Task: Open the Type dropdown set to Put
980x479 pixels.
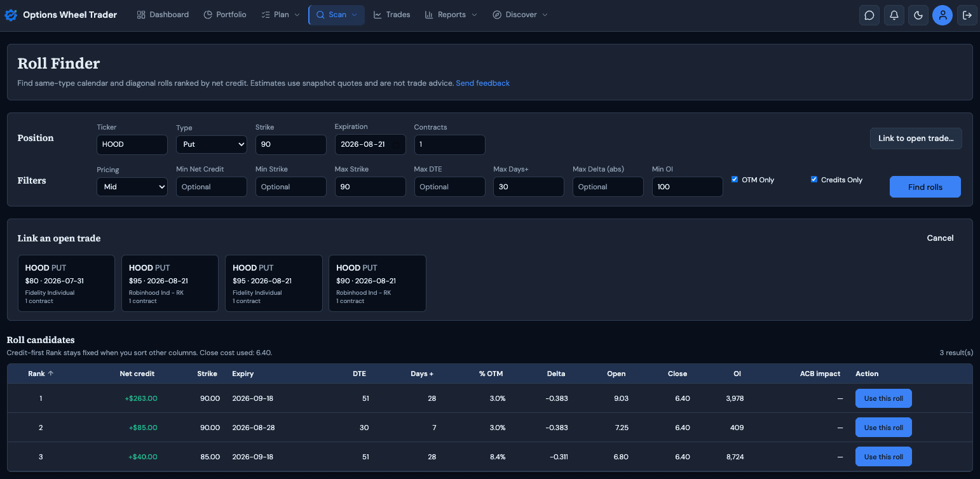Action: (x=211, y=144)
